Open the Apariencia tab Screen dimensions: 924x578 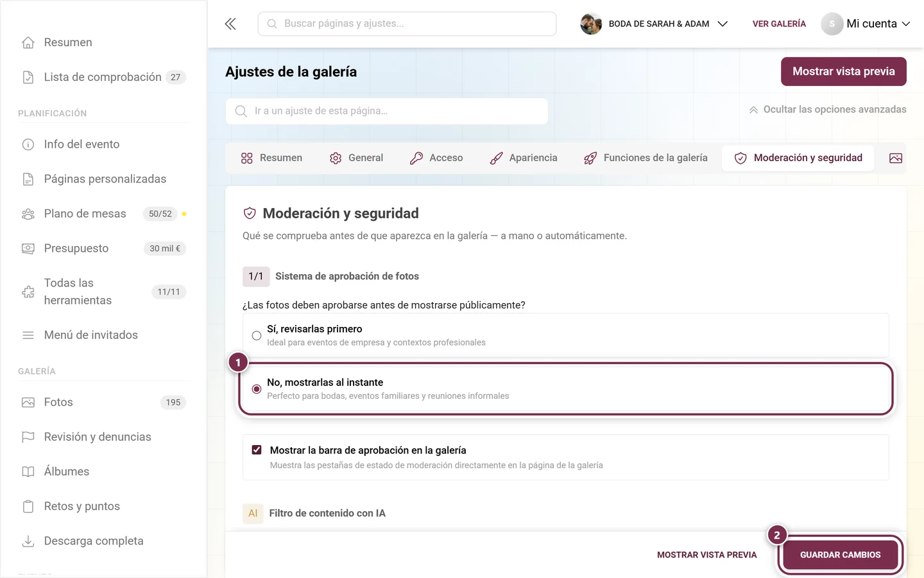coord(524,158)
